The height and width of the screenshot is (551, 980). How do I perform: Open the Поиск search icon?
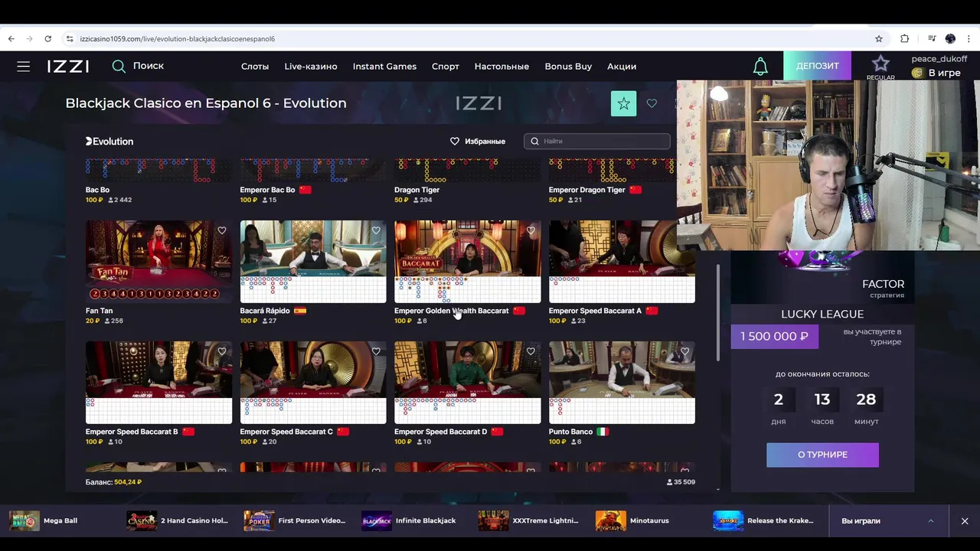119,67
